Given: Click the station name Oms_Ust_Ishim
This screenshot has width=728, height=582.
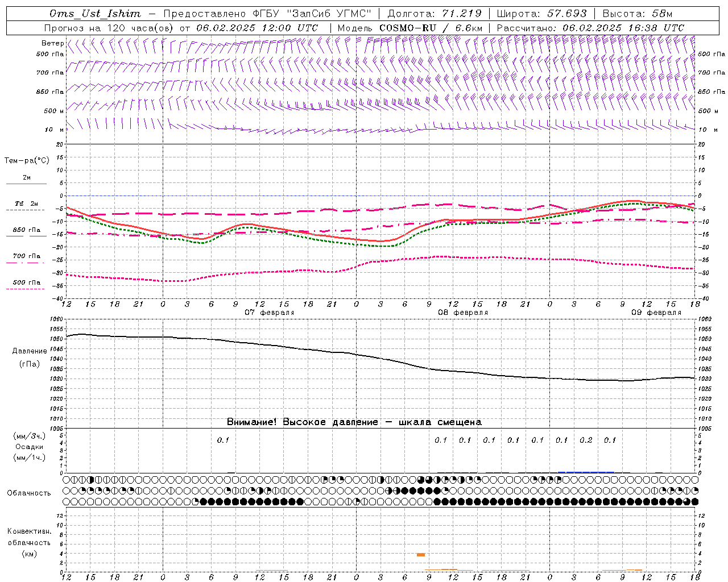Looking at the screenshot, I should (95, 14).
